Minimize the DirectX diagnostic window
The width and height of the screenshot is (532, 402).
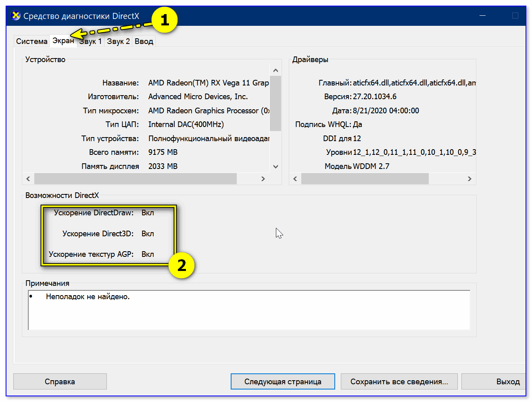point(482,15)
